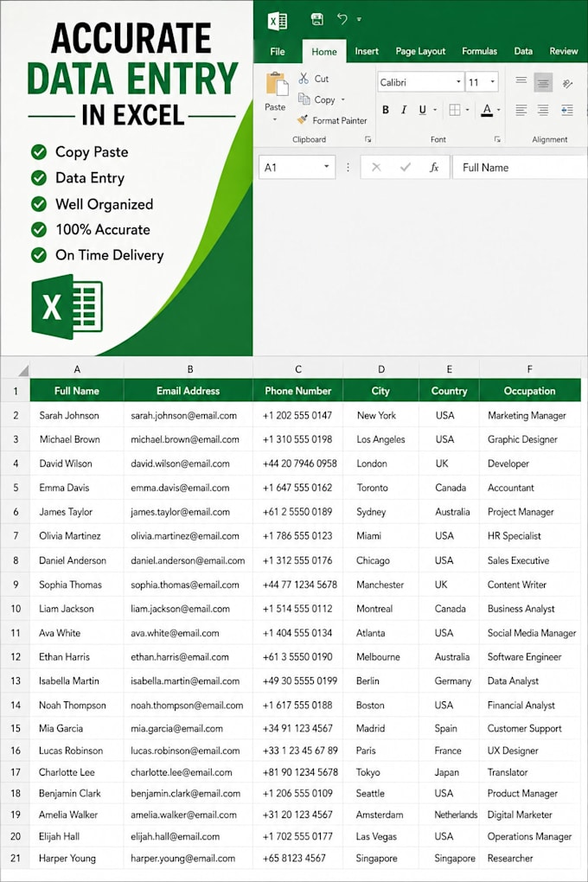This screenshot has height=882, width=588.
Task: Click the Name Box showing A1
Action: point(297,167)
